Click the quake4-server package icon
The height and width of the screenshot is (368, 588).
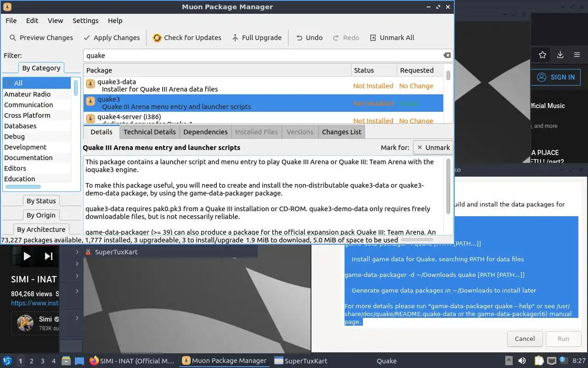click(90, 119)
